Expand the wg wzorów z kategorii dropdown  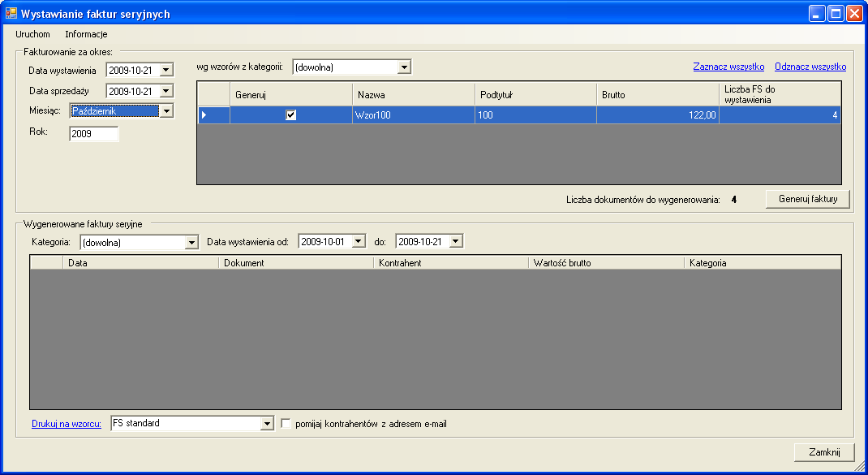tap(404, 67)
